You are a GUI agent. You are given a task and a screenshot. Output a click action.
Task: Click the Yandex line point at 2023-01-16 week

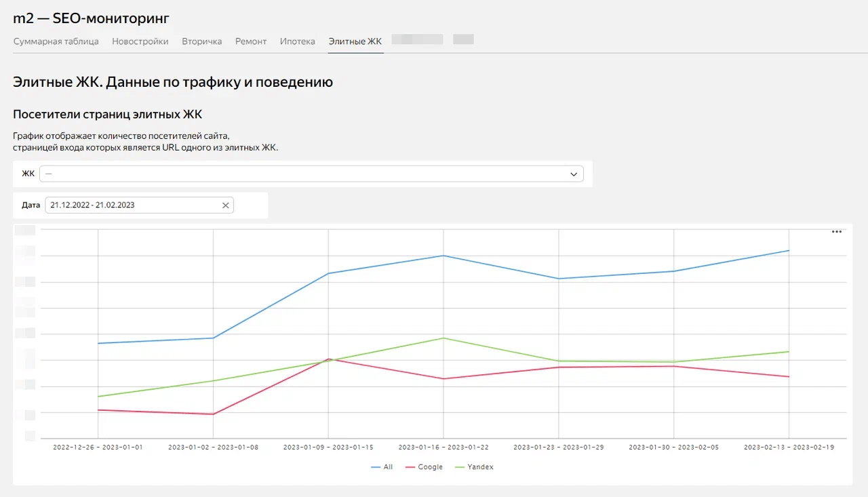point(443,338)
